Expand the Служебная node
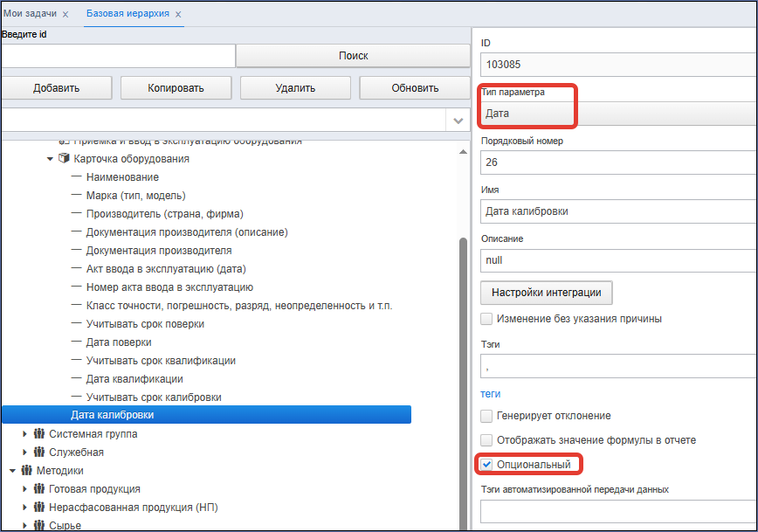The width and height of the screenshot is (758, 532). pos(24,453)
